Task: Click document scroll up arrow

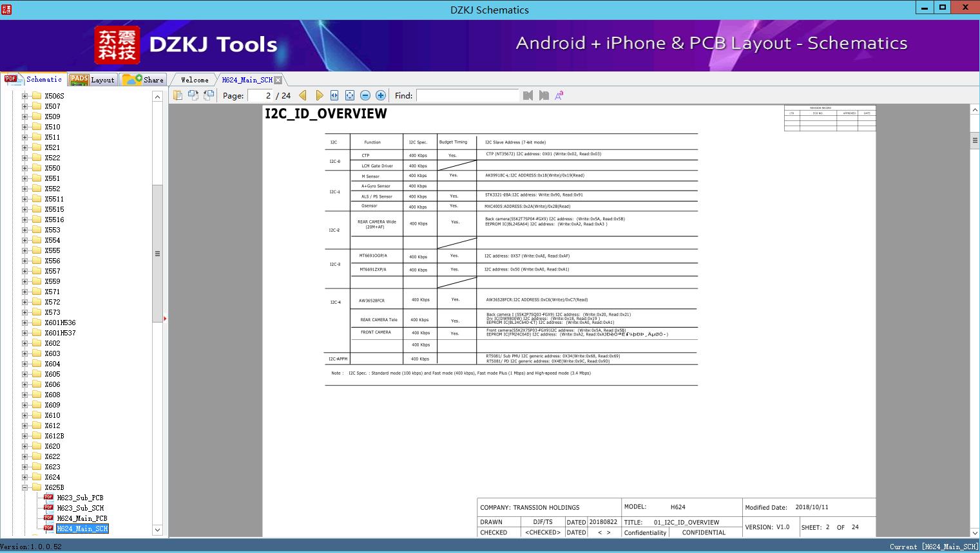Action: click(x=974, y=110)
